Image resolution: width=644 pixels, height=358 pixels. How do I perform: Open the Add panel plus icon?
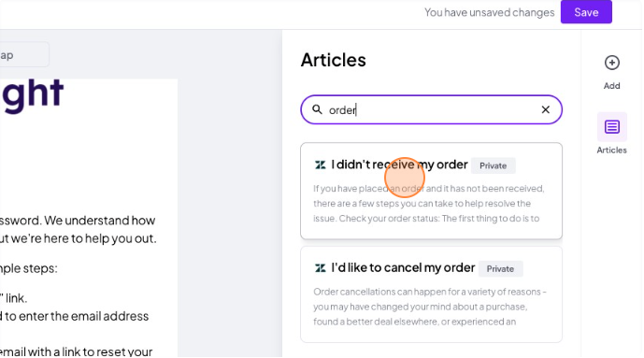611,63
